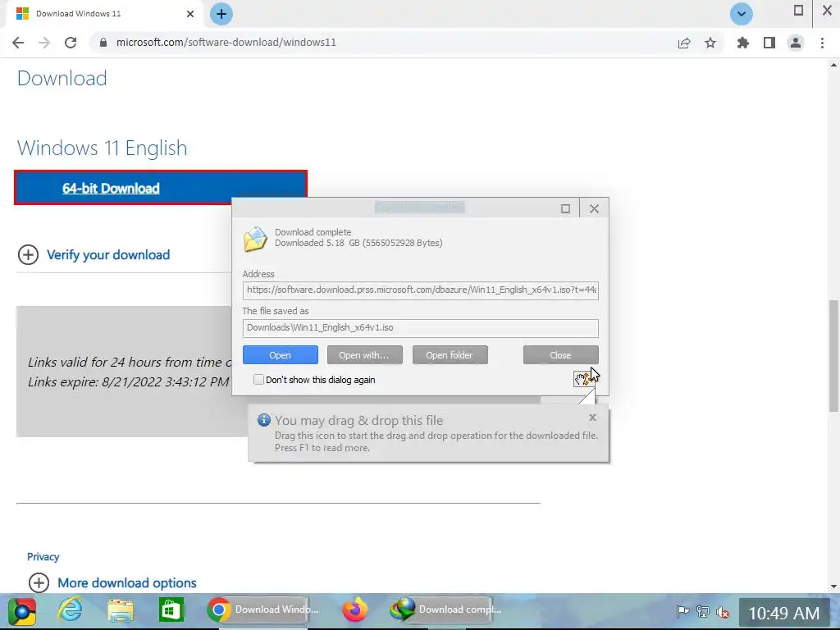Launch Internet Explorer from taskbar
This screenshot has width=840, height=630.
(71, 610)
